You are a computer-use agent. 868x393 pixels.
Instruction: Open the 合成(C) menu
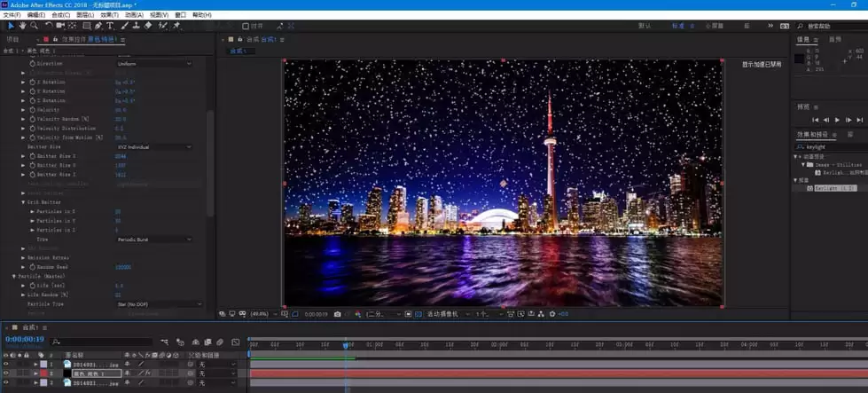61,15
